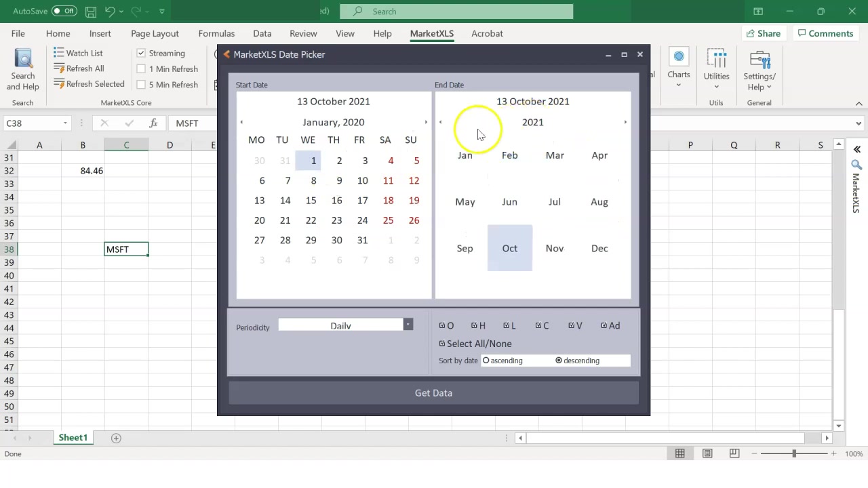Switch to Normal view in status bar

tap(679, 453)
